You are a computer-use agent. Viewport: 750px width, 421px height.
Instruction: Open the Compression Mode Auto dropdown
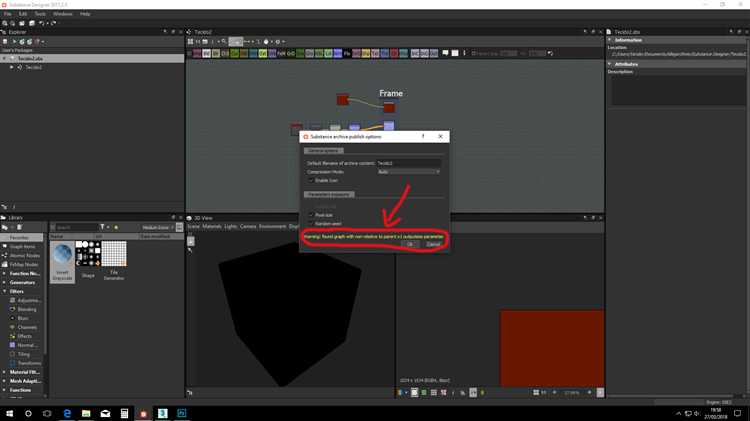tap(408, 172)
